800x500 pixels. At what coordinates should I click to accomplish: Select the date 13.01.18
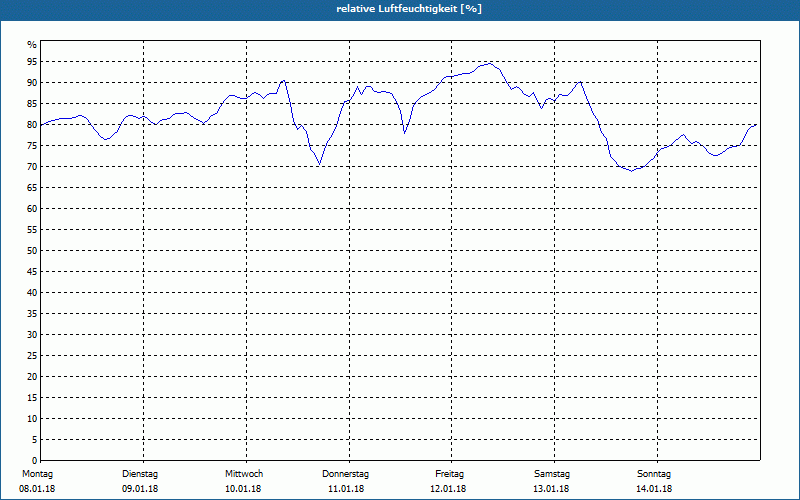coord(551,489)
